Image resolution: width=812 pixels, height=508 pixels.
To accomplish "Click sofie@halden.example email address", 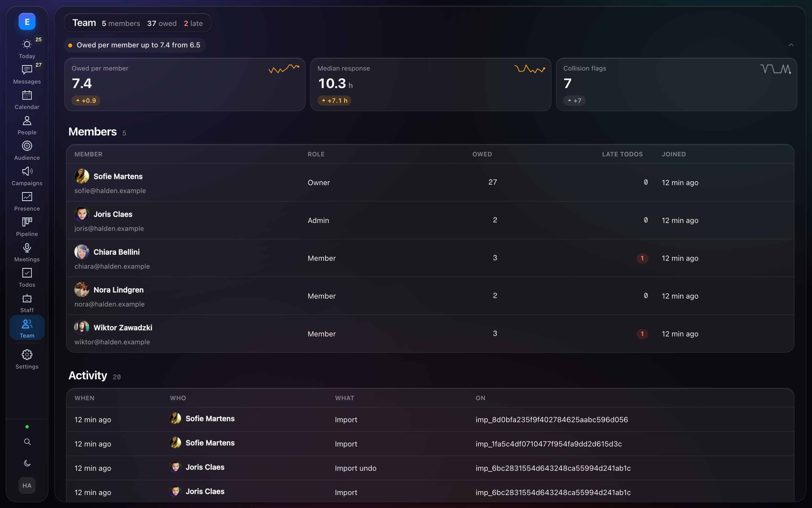I will [x=110, y=191].
